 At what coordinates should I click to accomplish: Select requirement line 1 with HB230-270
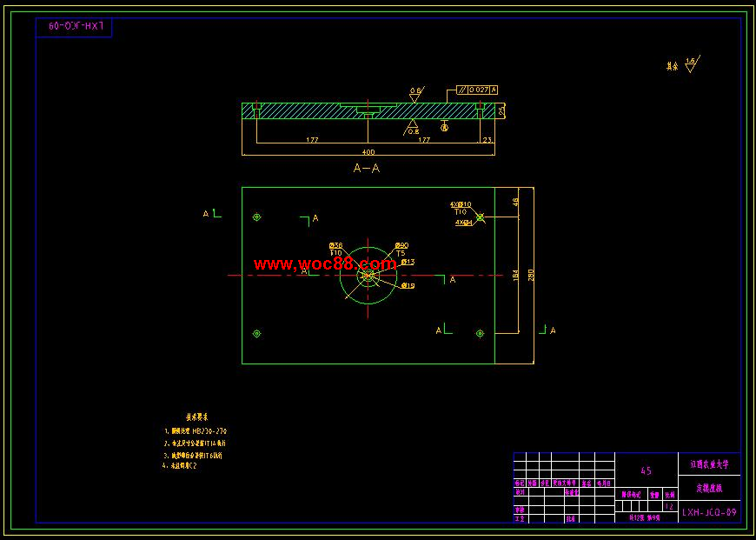click(x=196, y=430)
